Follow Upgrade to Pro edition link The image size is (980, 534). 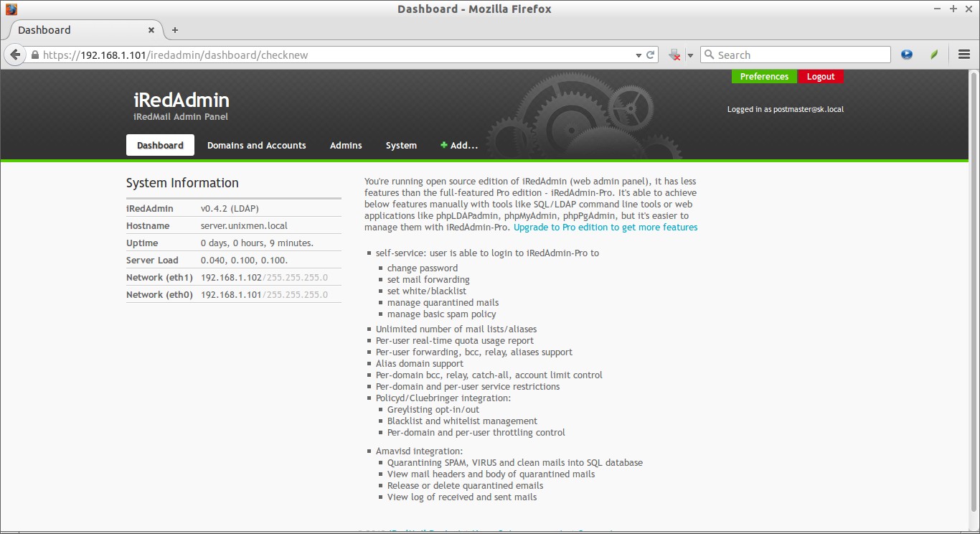pyautogui.click(x=606, y=227)
